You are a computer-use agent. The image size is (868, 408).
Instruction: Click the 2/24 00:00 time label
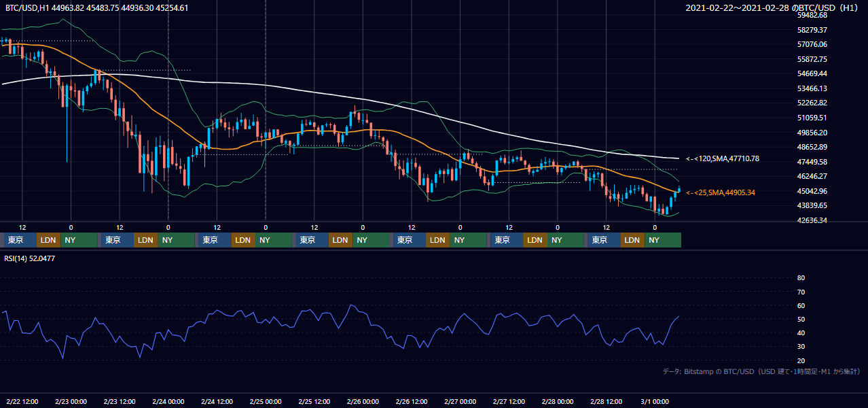point(168,401)
